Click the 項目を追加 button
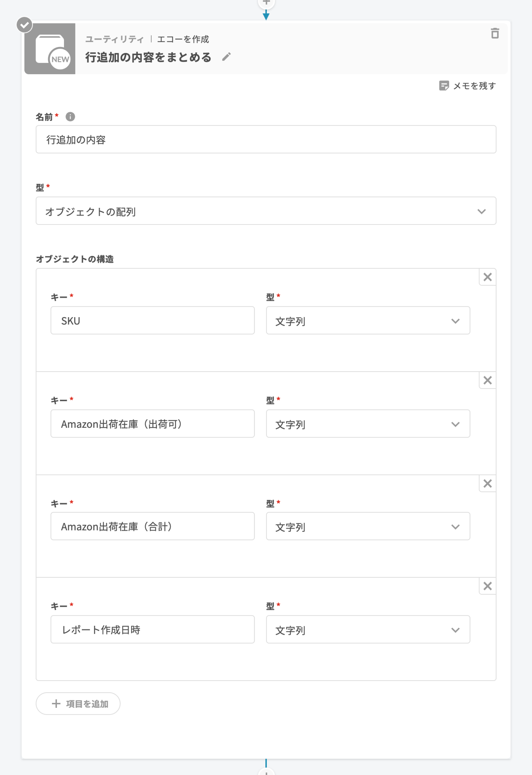The height and width of the screenshot is (775, 532). pos(78,703)
